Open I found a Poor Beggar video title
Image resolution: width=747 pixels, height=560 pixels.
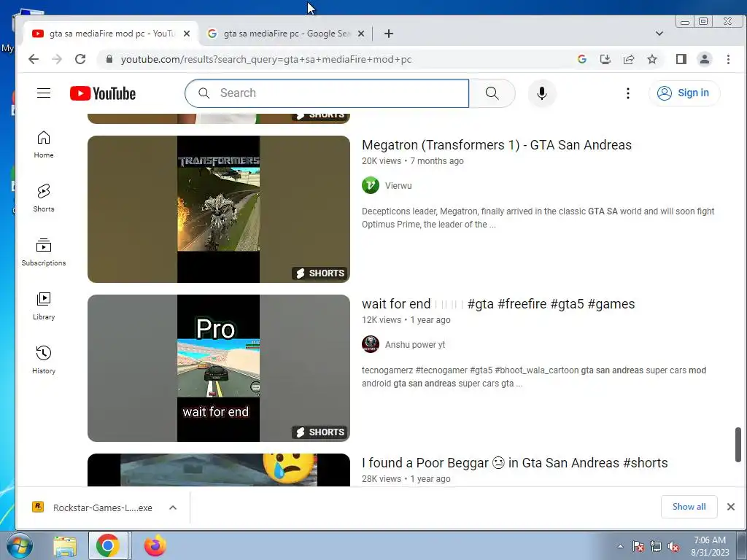pyautogui.click(x=514, y=463)
